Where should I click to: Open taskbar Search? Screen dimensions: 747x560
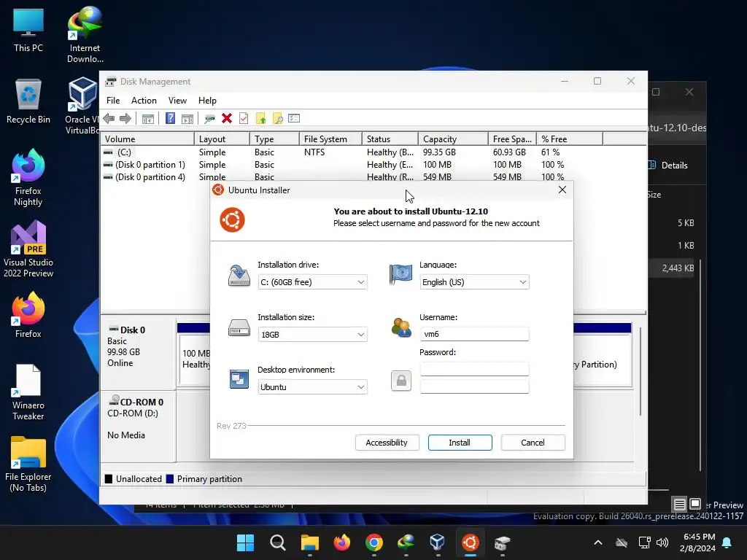pyautogui.click(x=277, y=542)
